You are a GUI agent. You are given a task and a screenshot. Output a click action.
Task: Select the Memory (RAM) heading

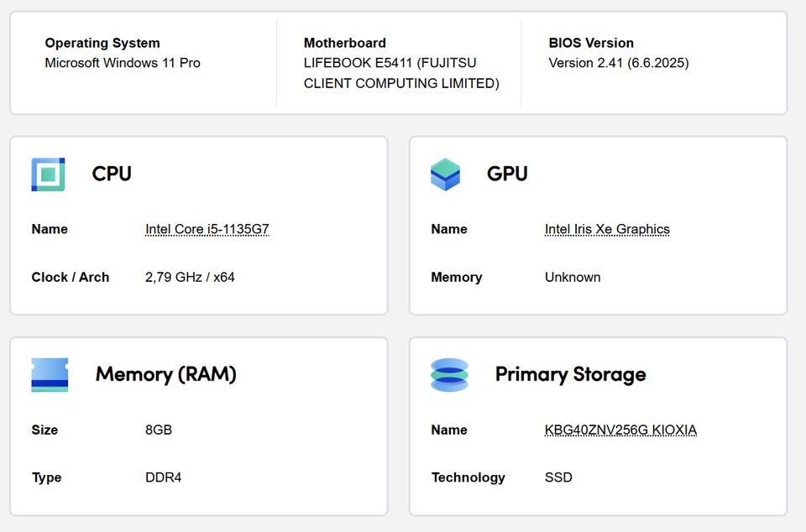[x=165, y=374]
